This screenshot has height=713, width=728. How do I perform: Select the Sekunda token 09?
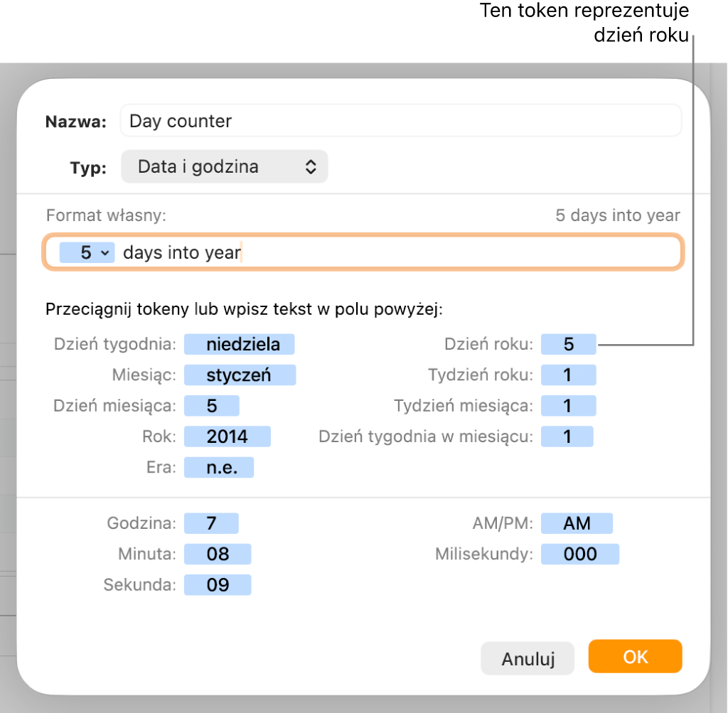coord(218,585)
